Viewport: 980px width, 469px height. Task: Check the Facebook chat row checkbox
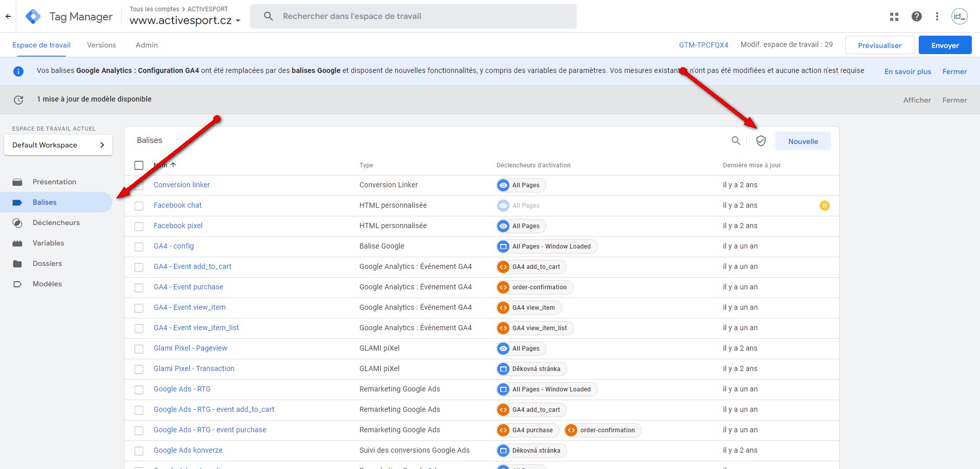tap(139, 206)
